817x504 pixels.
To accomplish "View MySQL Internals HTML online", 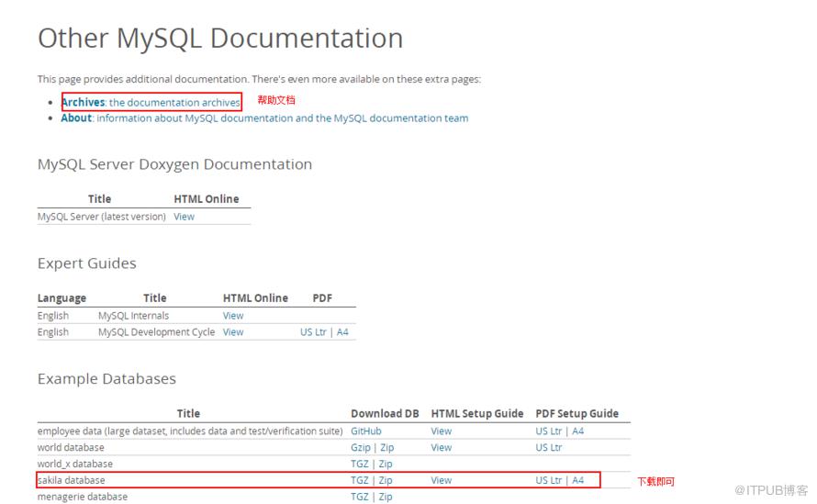I will (x=233, y=316).
